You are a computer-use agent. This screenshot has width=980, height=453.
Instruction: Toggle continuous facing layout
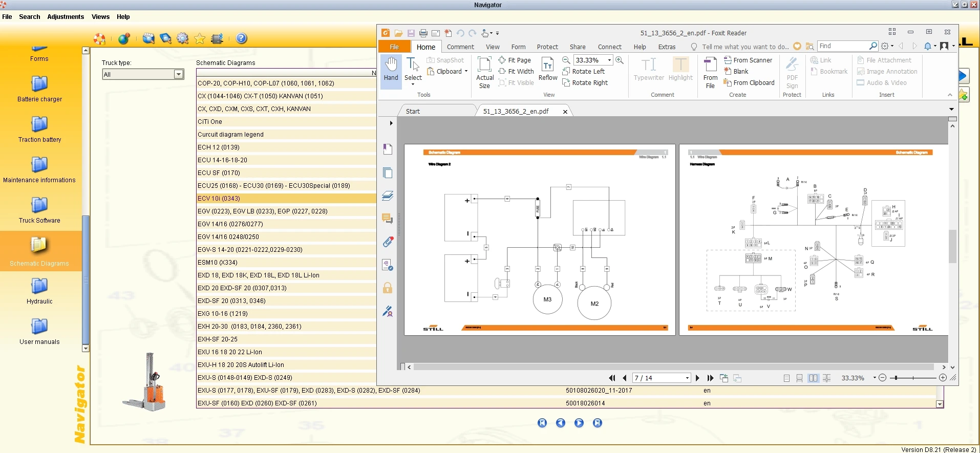pyautogui.click(x=826, y=378)
